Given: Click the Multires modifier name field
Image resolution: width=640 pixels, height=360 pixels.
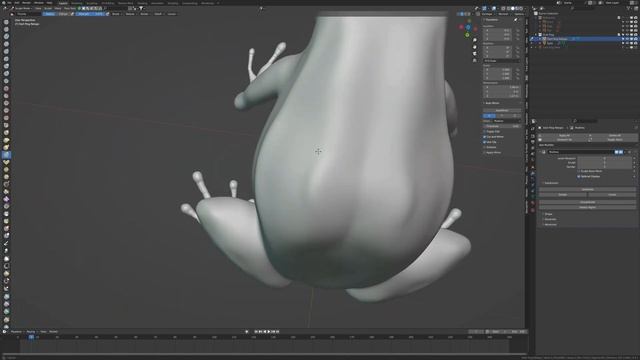Looking at the screenshot, I should tap(580, 152).
